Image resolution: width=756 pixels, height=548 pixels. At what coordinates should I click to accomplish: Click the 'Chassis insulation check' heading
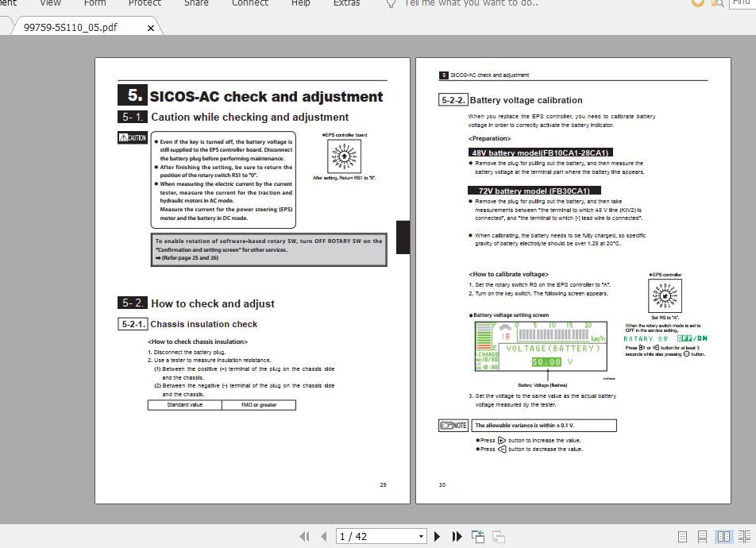(203, 324)
